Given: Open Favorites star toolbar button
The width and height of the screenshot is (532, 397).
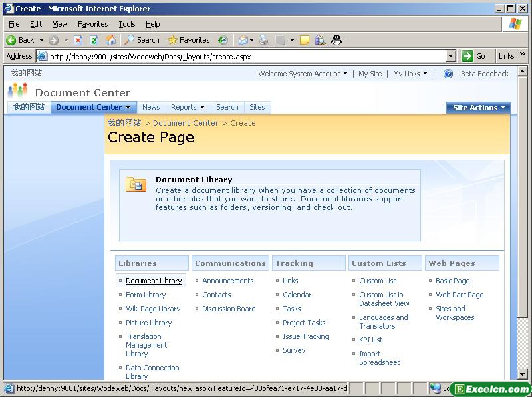Looking at the screenshot, I should click(189, 40).
